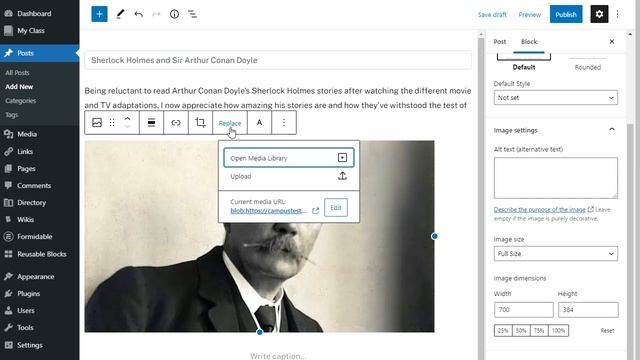
Task: Click the Crop image icon
Action: pyautogui.click(x=200, y=122)
